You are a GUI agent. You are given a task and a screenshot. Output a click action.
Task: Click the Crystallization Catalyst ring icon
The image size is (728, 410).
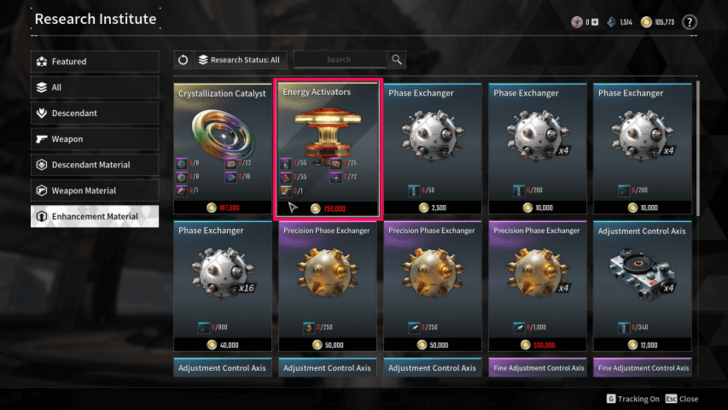pyautogui.click(x=223, y=134)
